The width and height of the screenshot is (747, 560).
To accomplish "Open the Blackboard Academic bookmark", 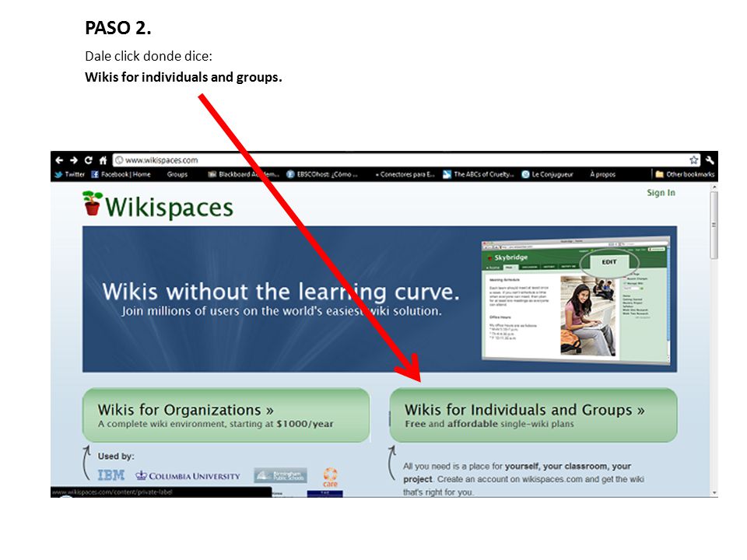I will click(x=244, y=174).
